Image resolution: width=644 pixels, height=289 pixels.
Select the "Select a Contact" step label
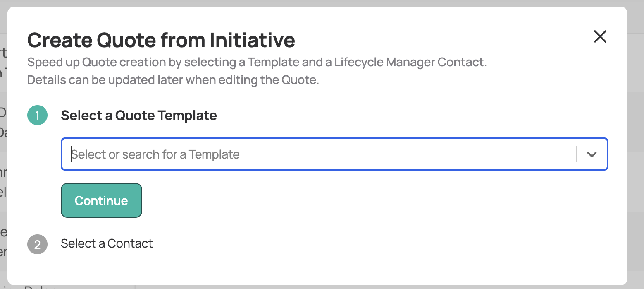click(x=107, y=243)
